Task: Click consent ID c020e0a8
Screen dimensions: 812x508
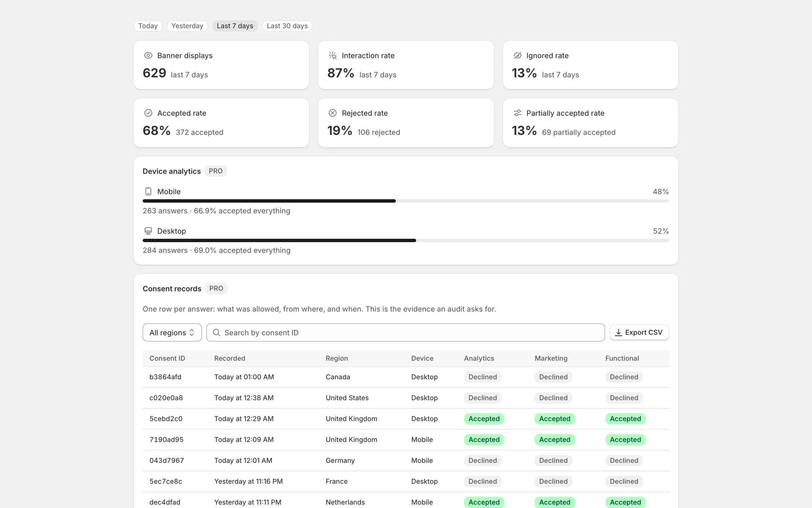Action: pos(166,398)
